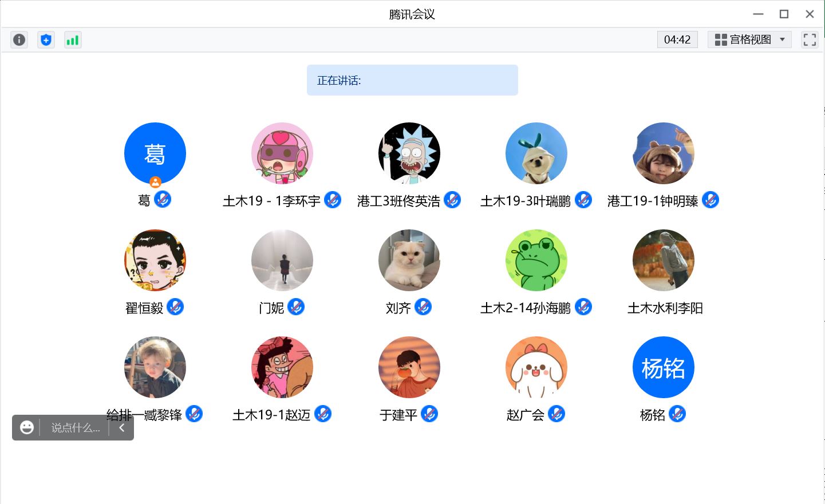Select the frog avatar of 土木2-14孙海鹏

point(536,260)
